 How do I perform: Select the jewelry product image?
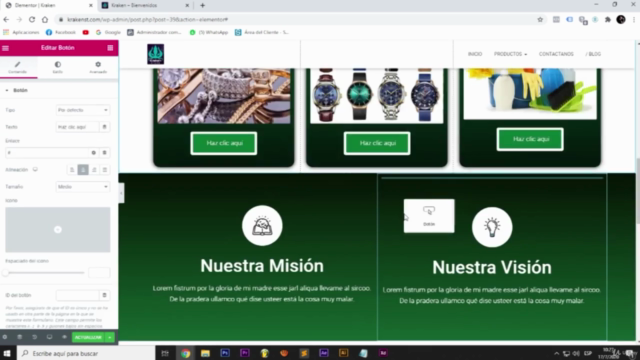[x=224, y=96]
